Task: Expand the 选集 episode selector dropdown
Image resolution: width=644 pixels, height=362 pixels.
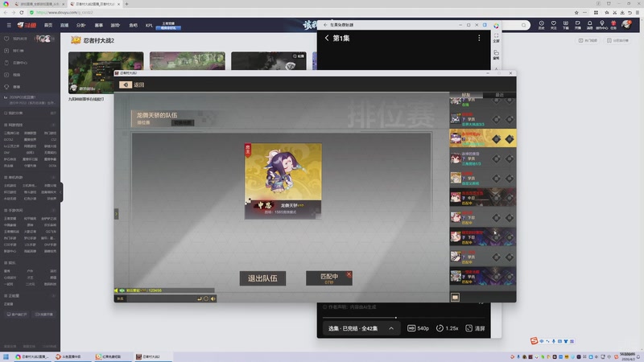Action: tap(361, 328)
